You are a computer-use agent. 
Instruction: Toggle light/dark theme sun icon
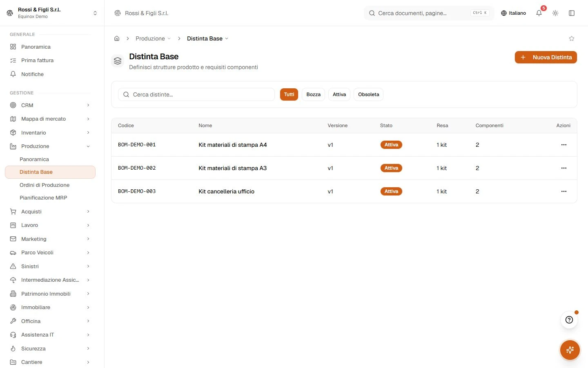point(555,13)
